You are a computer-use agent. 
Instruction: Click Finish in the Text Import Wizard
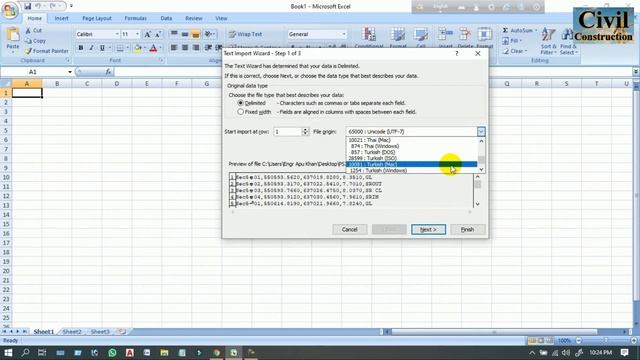467,229
